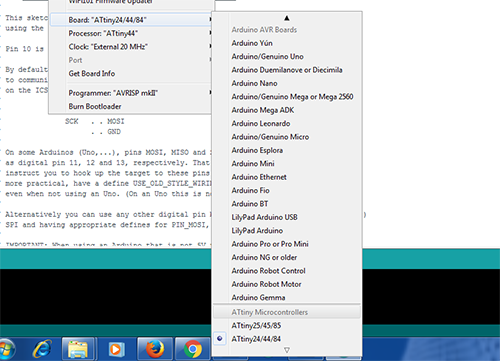Select Arduino BT board
500x361 pixels.
tap(287, 204)
